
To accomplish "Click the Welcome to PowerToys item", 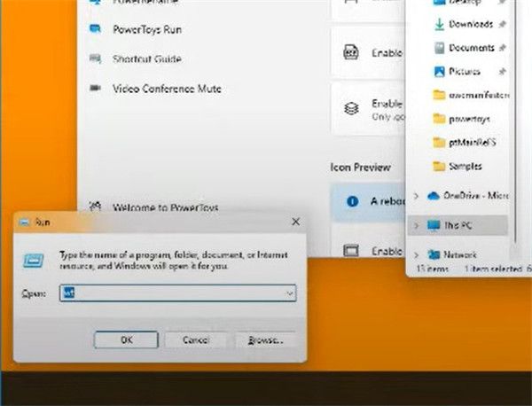I will point(166,207).
